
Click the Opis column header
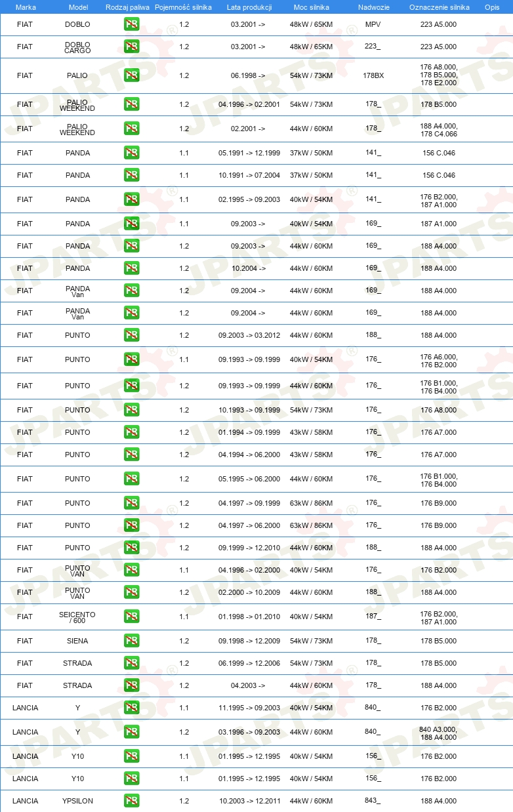pyautogui.click(x=491, y=7)
